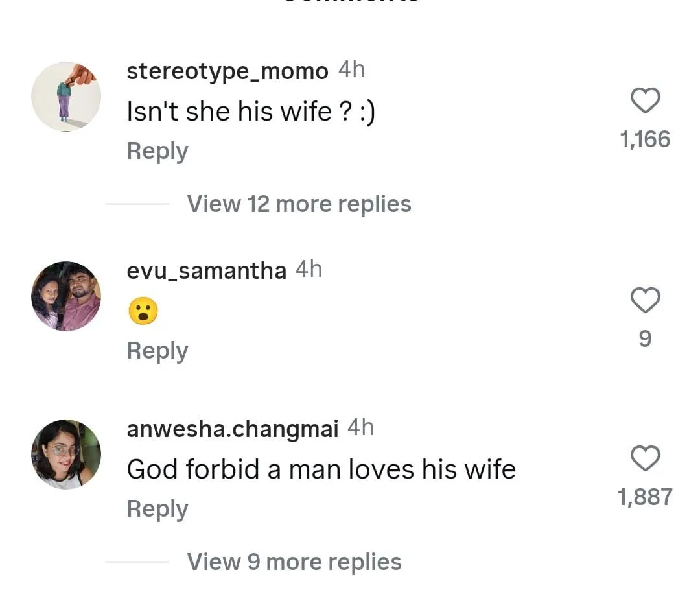The image size is (700, 603).
Task: Reply to evu_samantha's emoji comment
Action: [x=157, y=351]
